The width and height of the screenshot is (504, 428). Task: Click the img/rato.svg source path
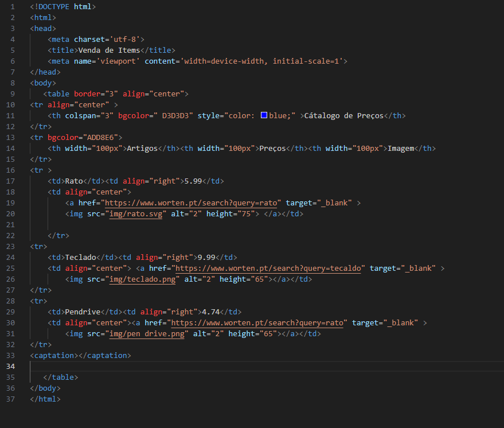pyautogui.click(x=136, y=214)
